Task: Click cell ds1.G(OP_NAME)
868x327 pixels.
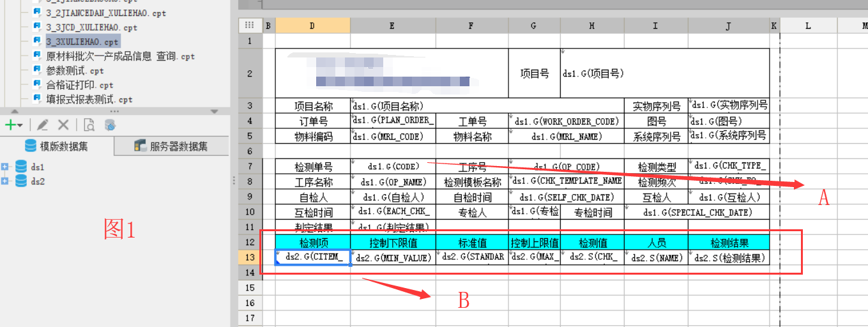Action: coord(393,182)
